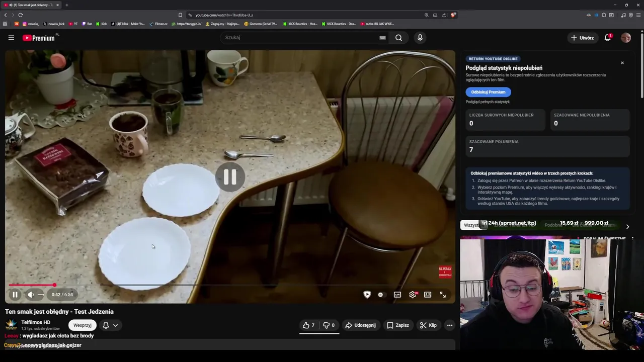Screen dimensions: 644x362
Task: Expand notification bell dropdown for channel
Action: click(x=111, y=325)
